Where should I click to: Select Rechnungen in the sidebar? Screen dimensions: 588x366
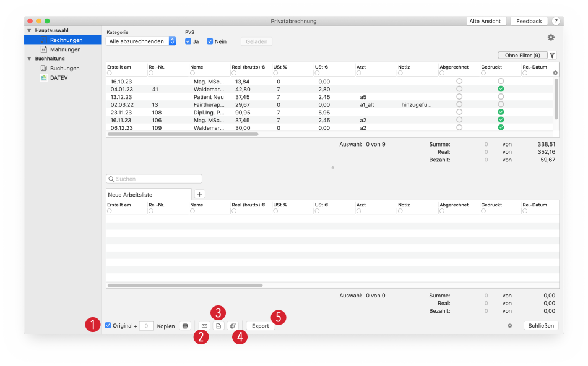coord(63,40)
